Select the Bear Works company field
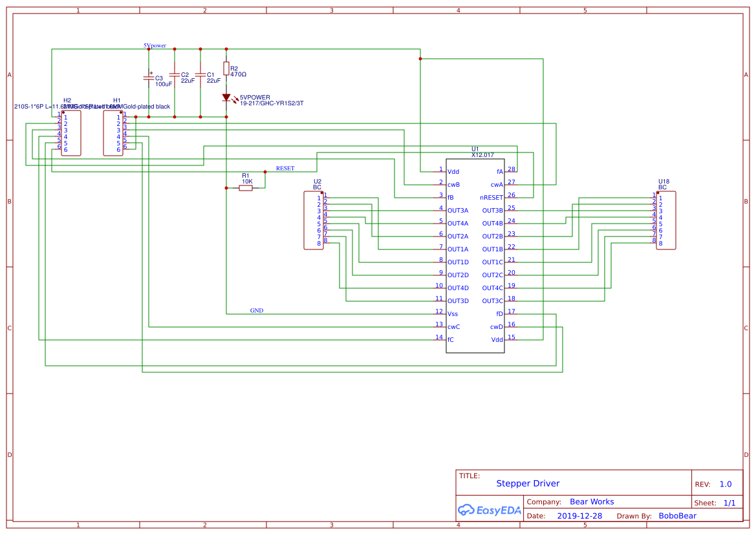Viewport: 756px width, 535px height. coord(592,502)
